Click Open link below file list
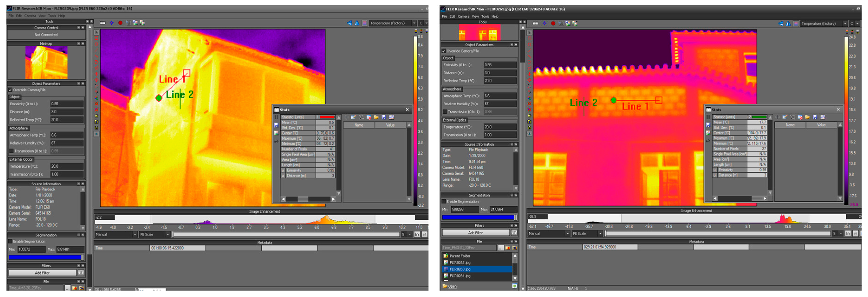Image resolution: width=868 pixels, height=297 pixels. point(452,286)
